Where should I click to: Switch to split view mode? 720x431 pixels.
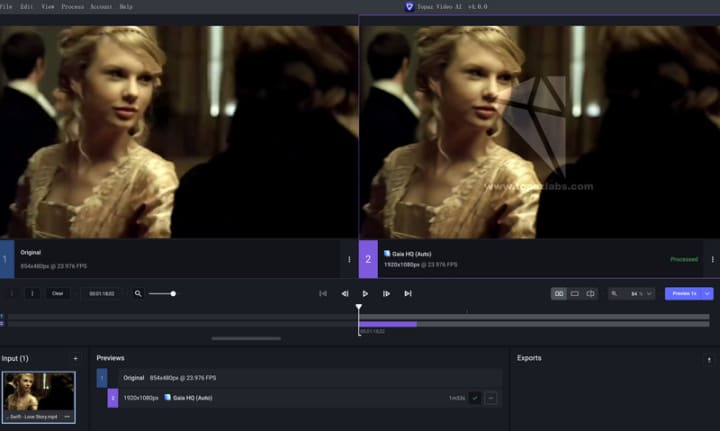[x=591, y=293]
